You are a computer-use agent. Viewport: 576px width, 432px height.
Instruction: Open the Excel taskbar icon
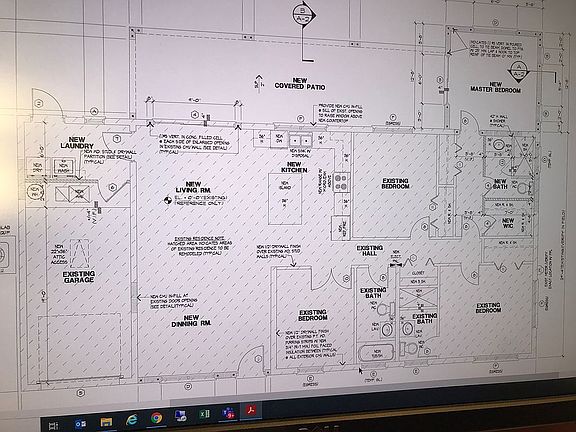pos(204,414)
